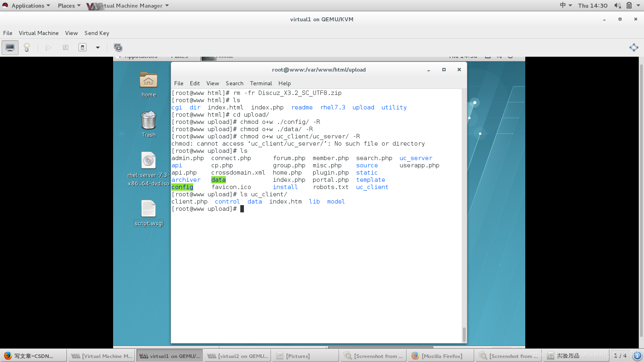Click highlighted 'config' directory in terminal
644x362 pixels.
182,187
